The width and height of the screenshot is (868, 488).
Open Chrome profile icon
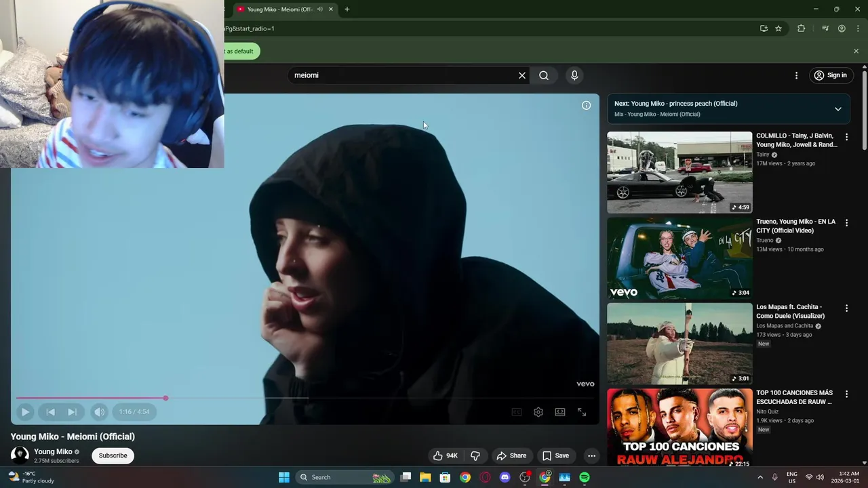click(842, 28)
